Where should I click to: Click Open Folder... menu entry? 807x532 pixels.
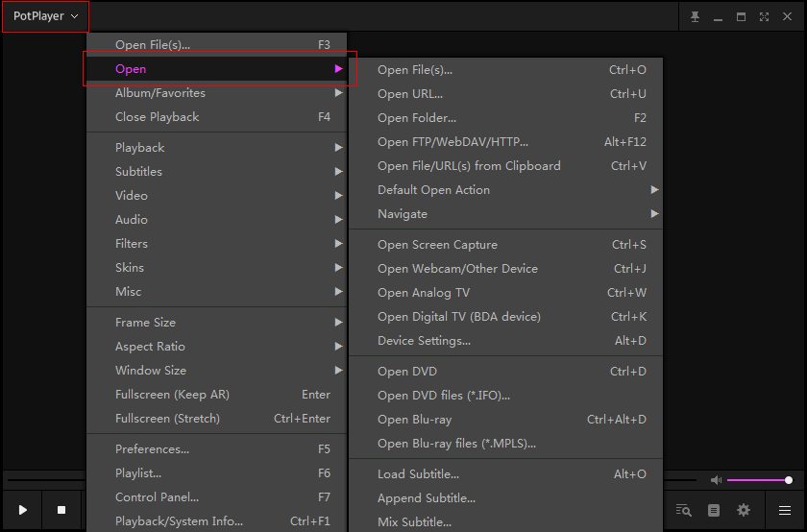[x=417, y=118]
